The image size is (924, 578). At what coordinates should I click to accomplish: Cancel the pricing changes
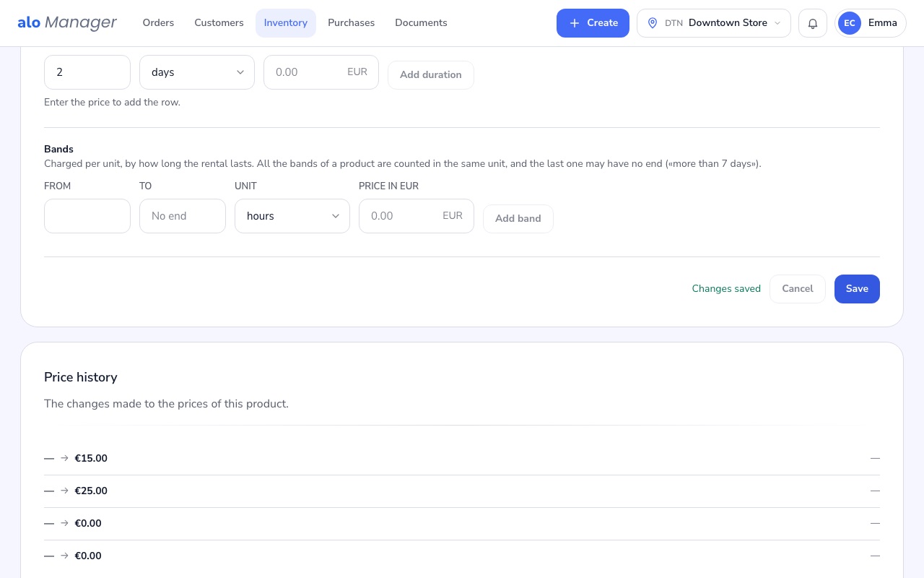[x=798, y=289]
